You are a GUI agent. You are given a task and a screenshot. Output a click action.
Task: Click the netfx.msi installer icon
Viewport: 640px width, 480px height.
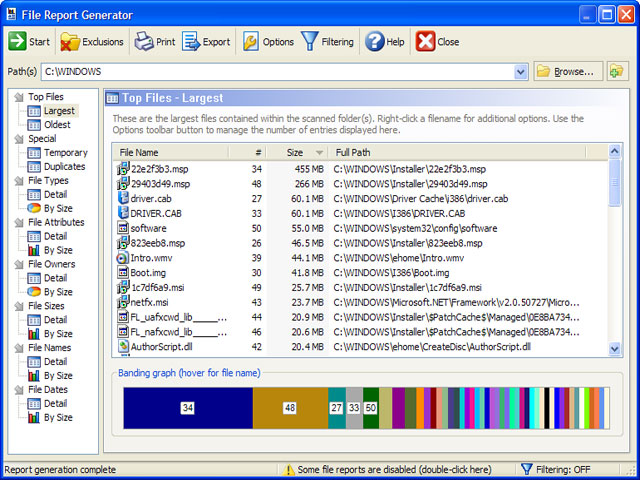tap(123, 302)
